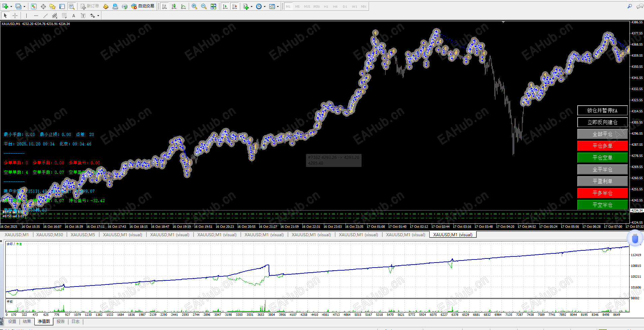644x330 pixels.
Task: Open the Navigator folder-star icon
Action: [53, 6]
